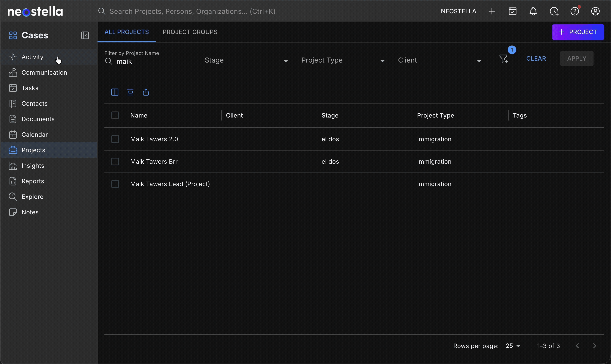The height and width of the screenshot is (364, 611).
Task: Check the Maik Tawers 2.0 row checkbox
Action: coord(115,139)
